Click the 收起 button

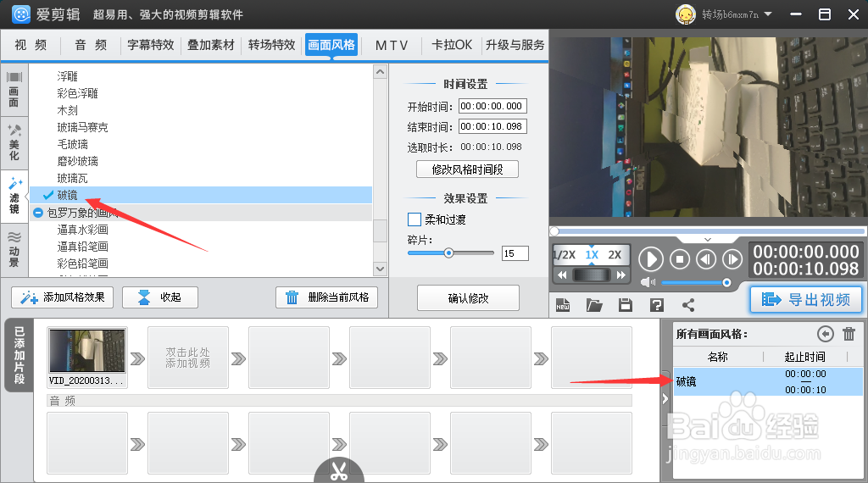coord(160,297)
